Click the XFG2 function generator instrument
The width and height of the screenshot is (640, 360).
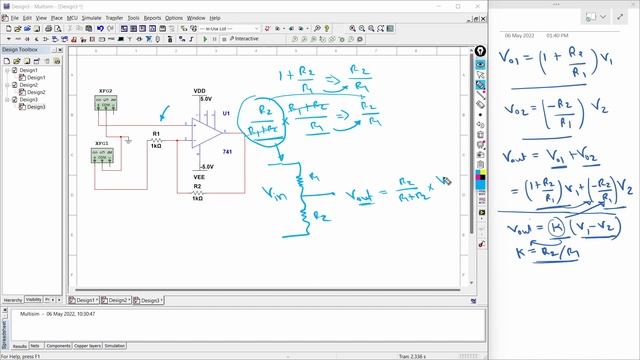106,102
